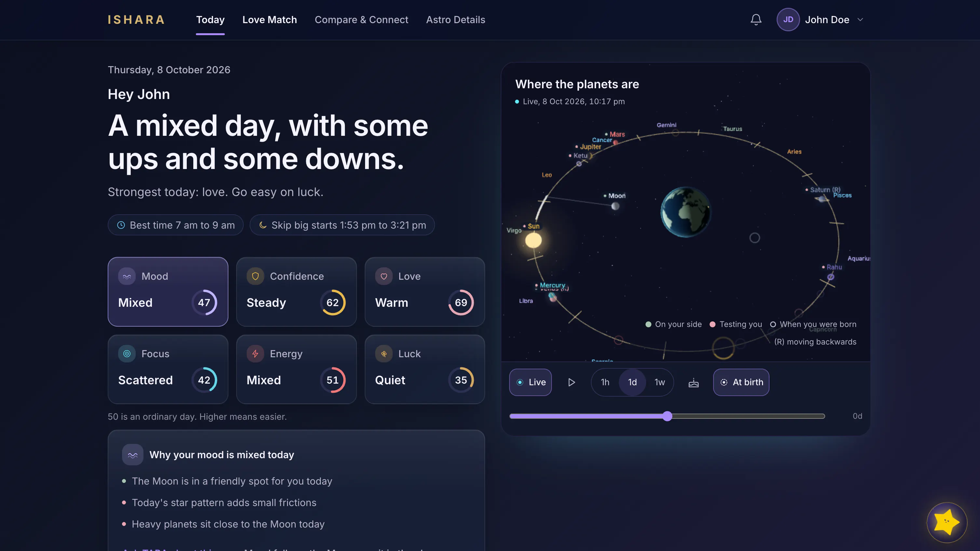
Task: Click the ISHARA logo
Action: (x=136, y=20)
